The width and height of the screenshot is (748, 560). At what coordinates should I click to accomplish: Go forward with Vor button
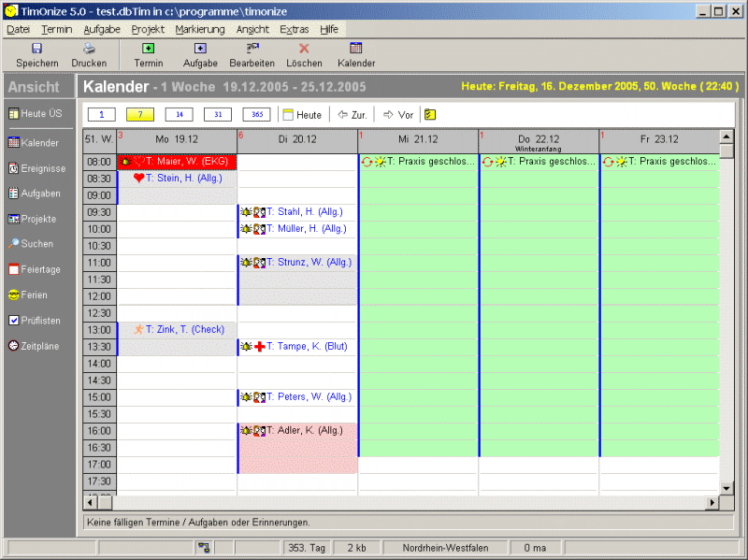(398, 115)
